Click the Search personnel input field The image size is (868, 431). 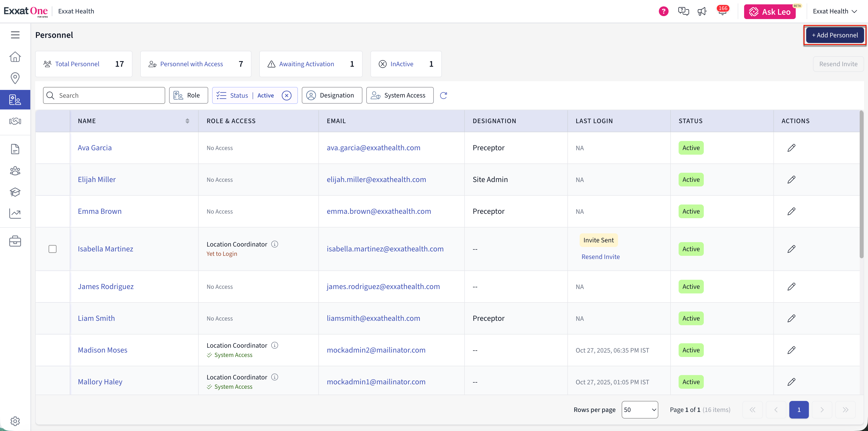(104, 95)
